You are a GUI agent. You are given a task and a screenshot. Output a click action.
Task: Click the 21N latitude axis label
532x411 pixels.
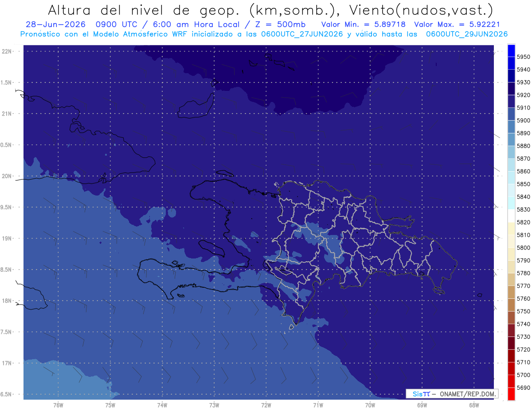pos(8,114)
